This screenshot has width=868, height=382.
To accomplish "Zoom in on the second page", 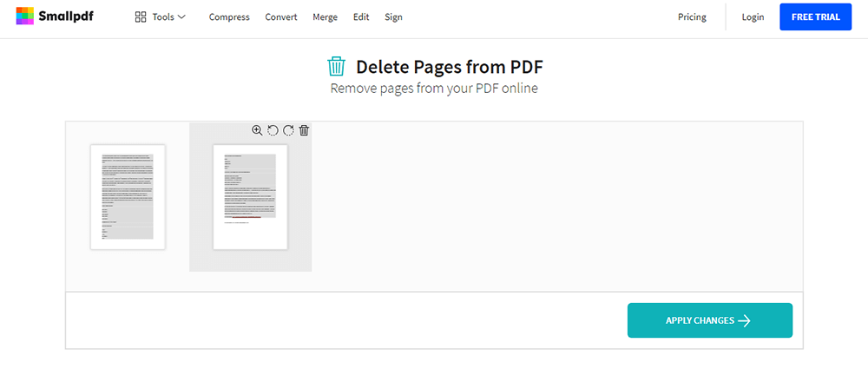I will [x=257, y=130].
